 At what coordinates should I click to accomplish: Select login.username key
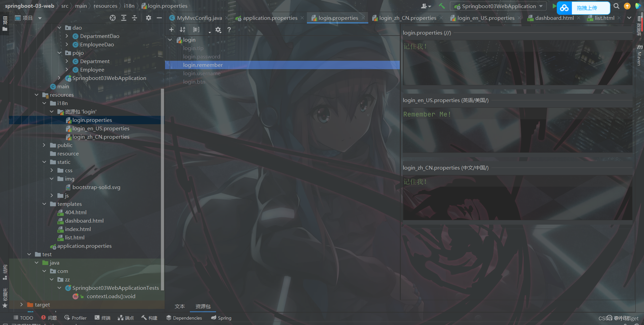202,73
